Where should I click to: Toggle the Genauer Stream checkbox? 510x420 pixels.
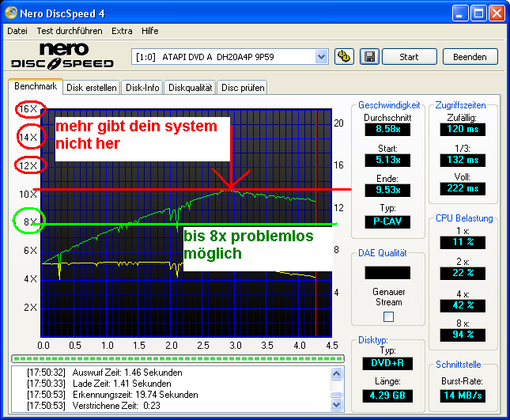(x=388, y=316)
